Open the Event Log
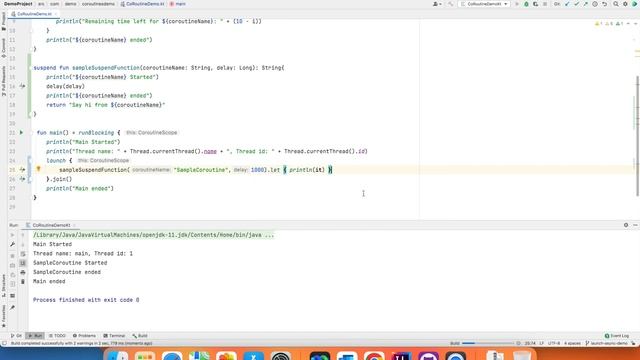 point(617,336)
